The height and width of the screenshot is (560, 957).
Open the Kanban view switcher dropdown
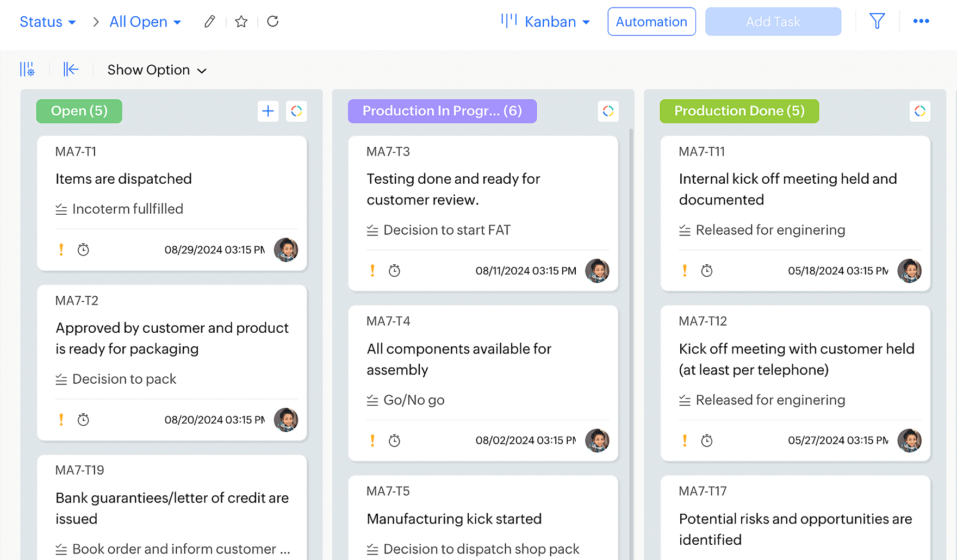(x=546, y=22)
